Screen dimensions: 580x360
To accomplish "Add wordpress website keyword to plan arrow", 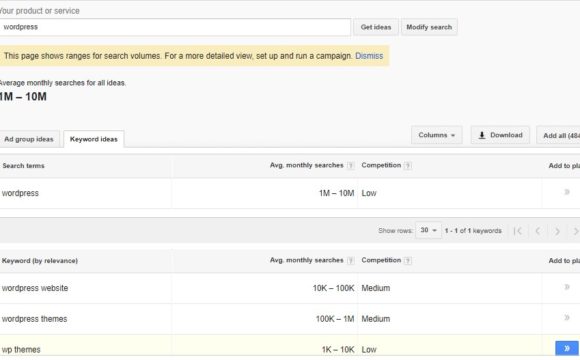I will 567,287.
